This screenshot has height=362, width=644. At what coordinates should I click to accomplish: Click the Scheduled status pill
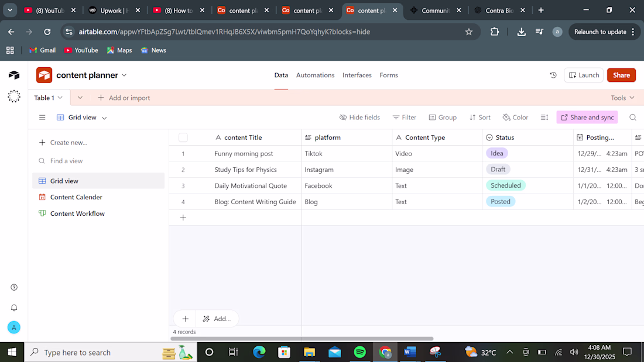click(x=506, y=185)
